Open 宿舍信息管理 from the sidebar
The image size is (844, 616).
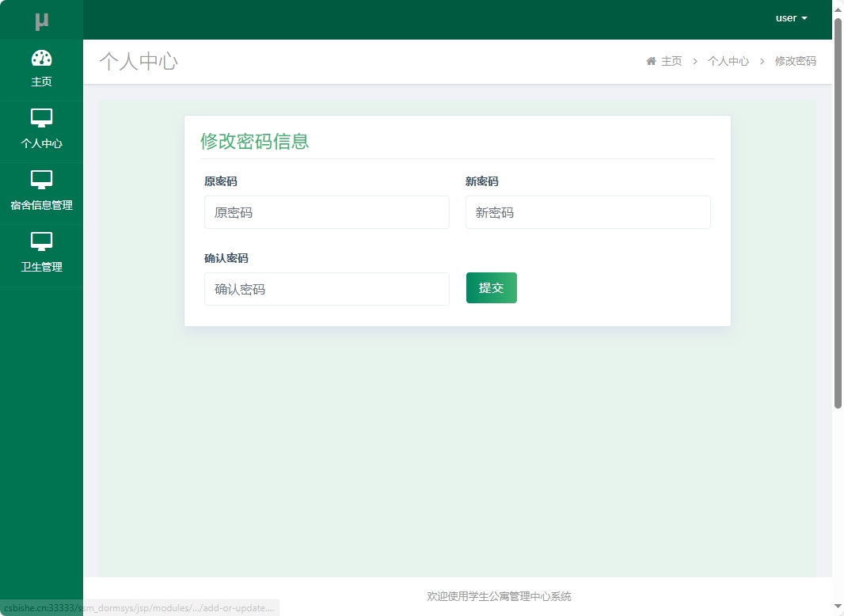tap(41, 203)
